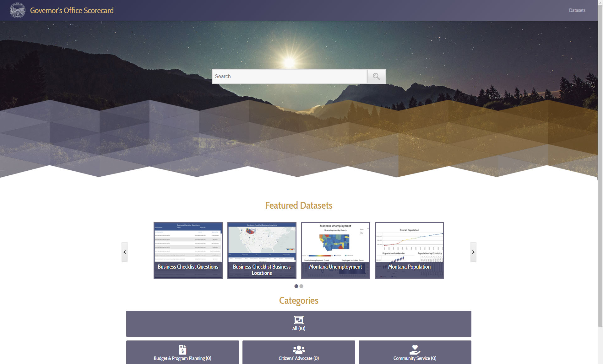This screenshot has height=364, width=603.
Task: Click the Business Checklist Questions dataset
Action: [187, 250]
